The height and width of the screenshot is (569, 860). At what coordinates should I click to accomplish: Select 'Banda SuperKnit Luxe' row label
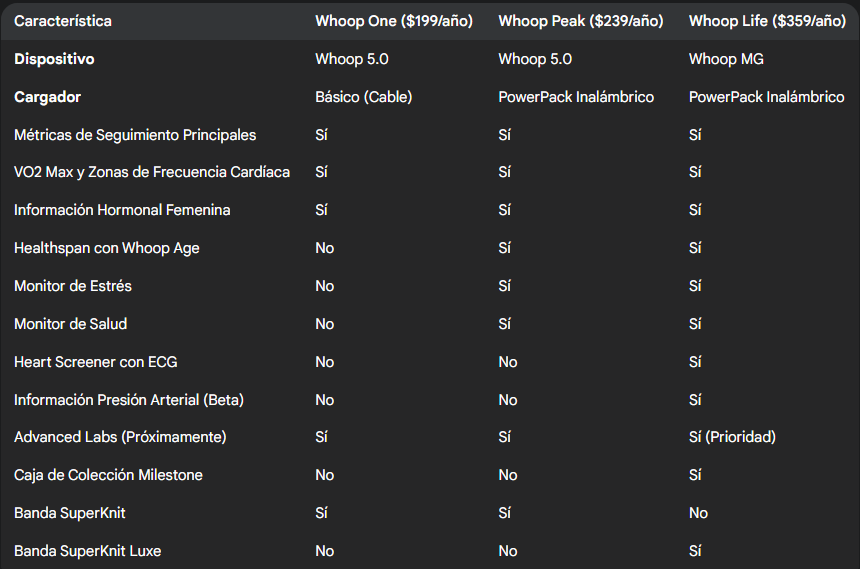88,551
